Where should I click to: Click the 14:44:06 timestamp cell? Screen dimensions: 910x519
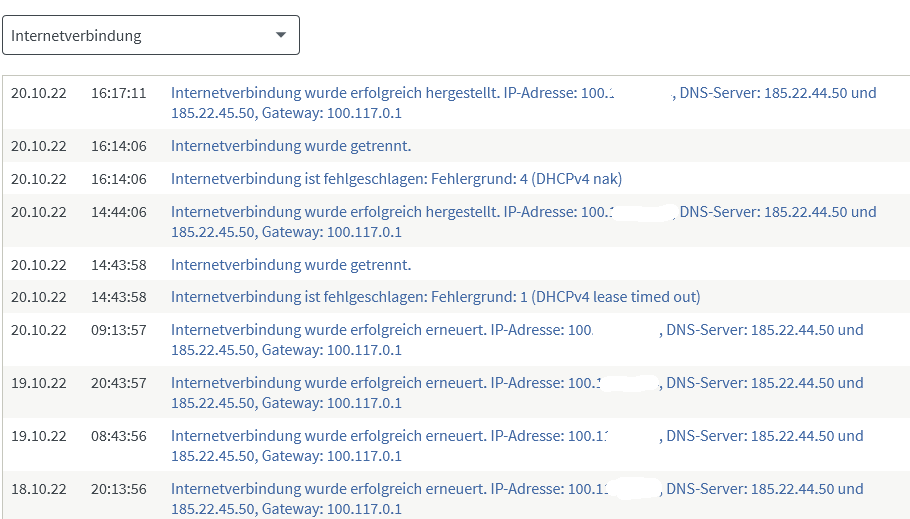(x=118, y=212)
